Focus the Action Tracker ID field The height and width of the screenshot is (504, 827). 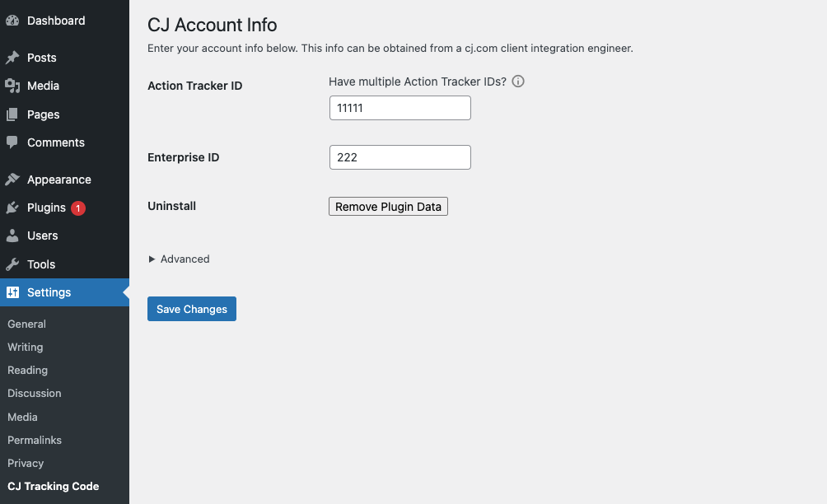pyautogui.click(x=400, y=108)
